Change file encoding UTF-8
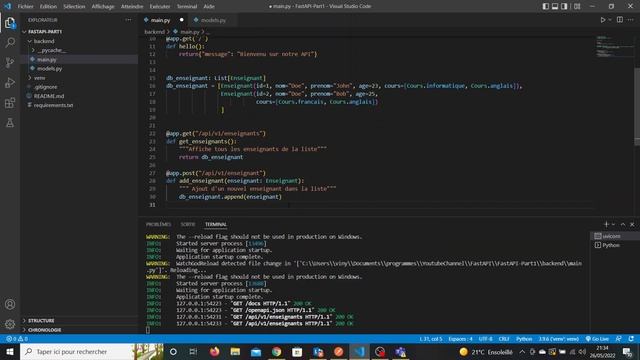This screenshot has height=360, width=640. point(485,339)
